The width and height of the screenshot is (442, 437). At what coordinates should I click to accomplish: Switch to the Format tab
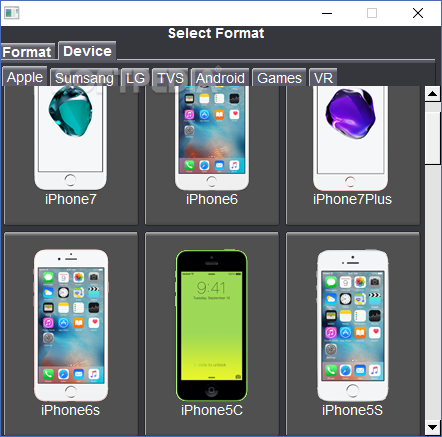coord(28,52)
